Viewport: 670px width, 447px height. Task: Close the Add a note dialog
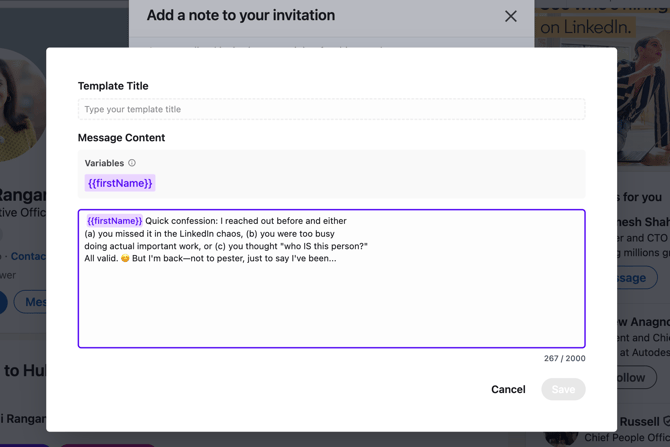(x=511, y=16)
